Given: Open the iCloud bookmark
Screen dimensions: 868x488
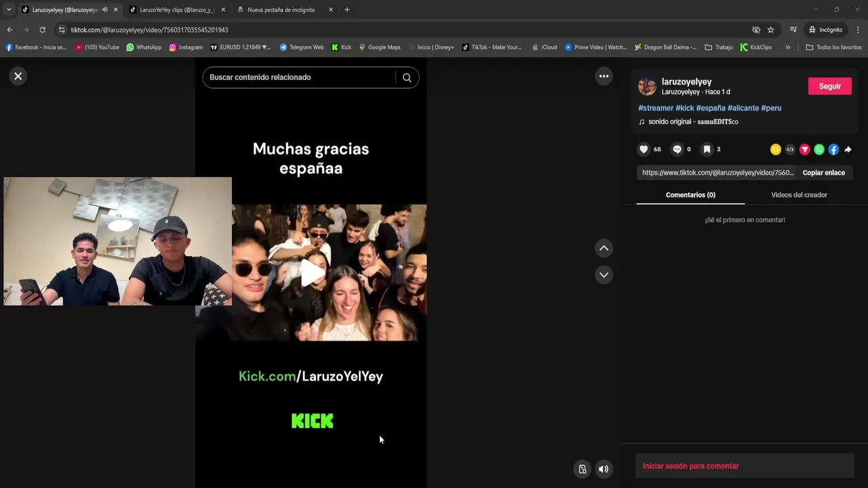Looking at the screenshot, I should tap(545, 47).
